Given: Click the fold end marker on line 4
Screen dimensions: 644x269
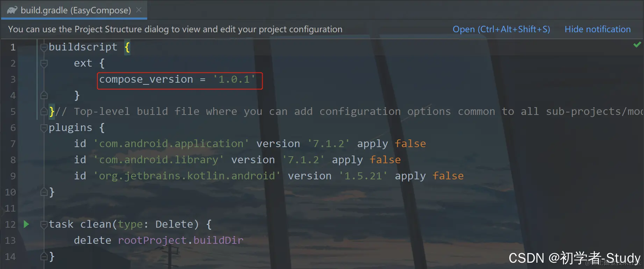Looking at the screenshot, I should (44, 95).
